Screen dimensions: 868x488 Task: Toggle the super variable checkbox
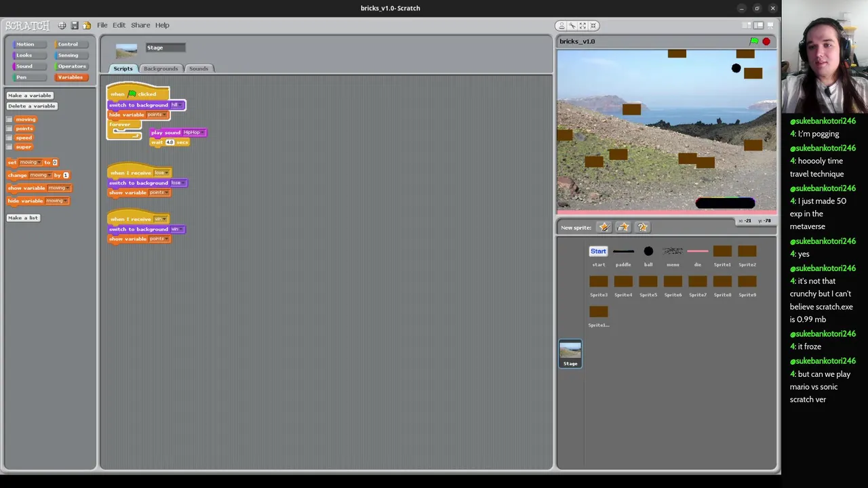click(x=9, y=147)
